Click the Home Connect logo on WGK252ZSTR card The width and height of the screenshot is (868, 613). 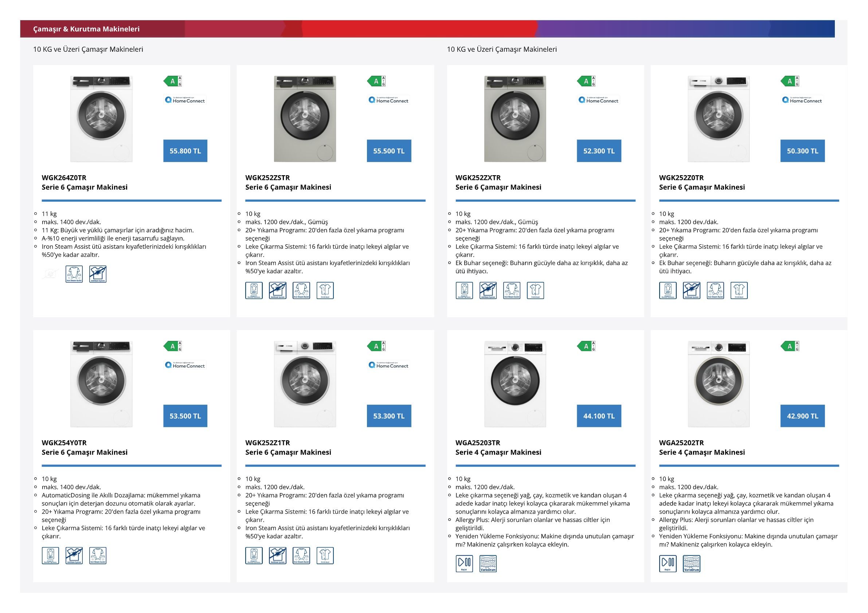(x=389, y=100)
